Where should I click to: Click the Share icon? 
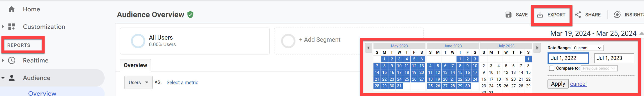coord(578,15)
